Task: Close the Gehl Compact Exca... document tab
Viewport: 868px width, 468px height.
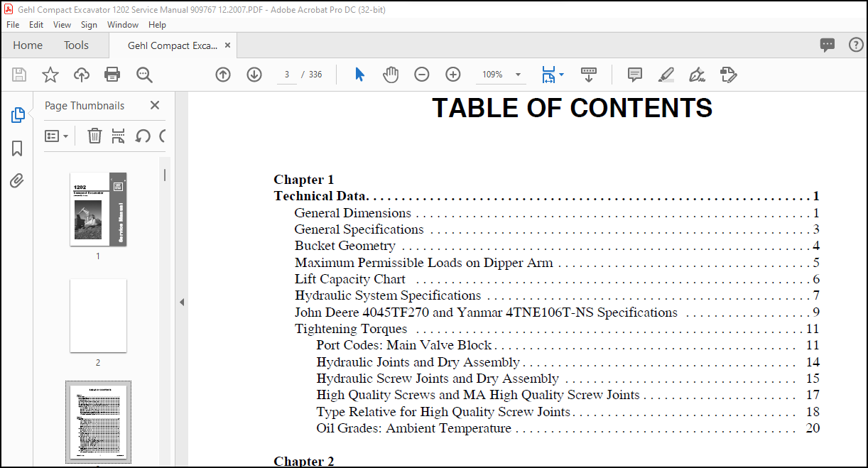Action: tap(227, 45)
